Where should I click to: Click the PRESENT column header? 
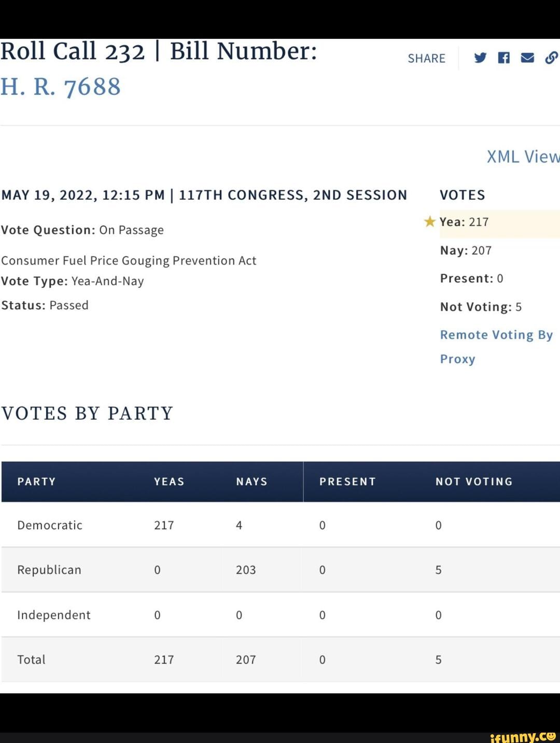click(x=347, y=481)
